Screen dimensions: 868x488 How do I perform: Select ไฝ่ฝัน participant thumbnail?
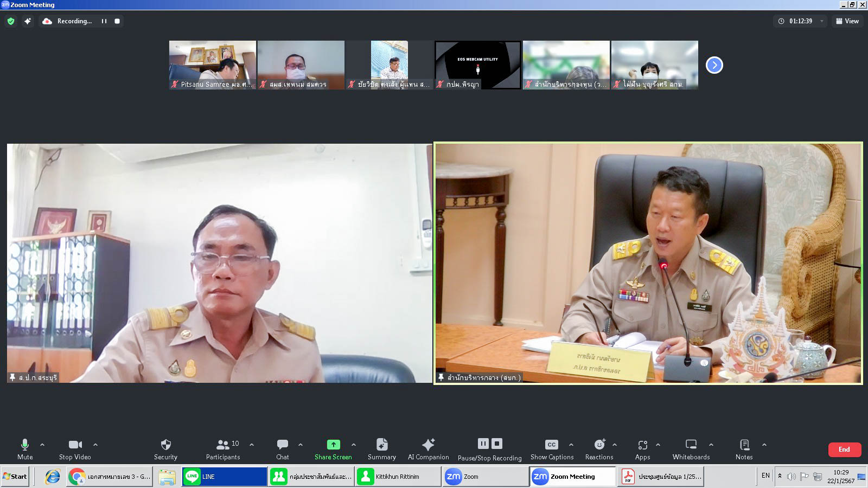pyautogui.click(x=654, y=65)
